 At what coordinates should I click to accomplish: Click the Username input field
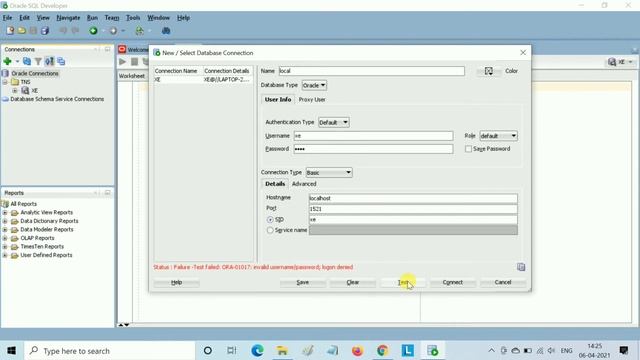[x=373, y=136]
